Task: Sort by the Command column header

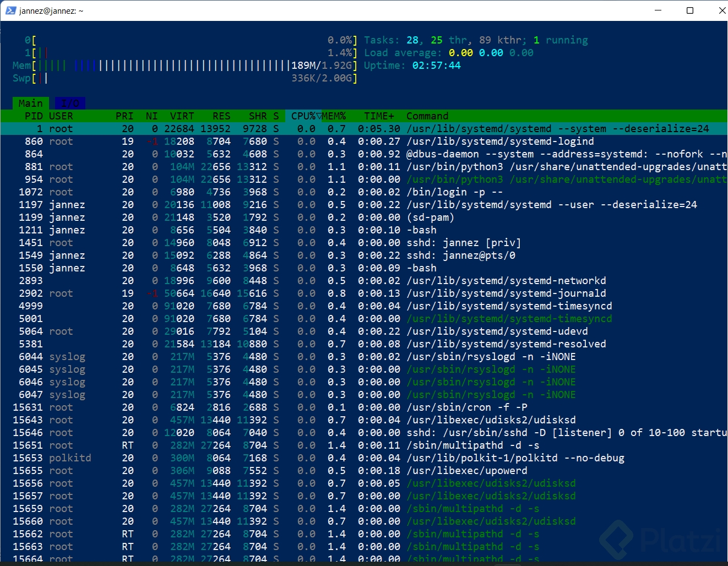Action: [427, 116]
